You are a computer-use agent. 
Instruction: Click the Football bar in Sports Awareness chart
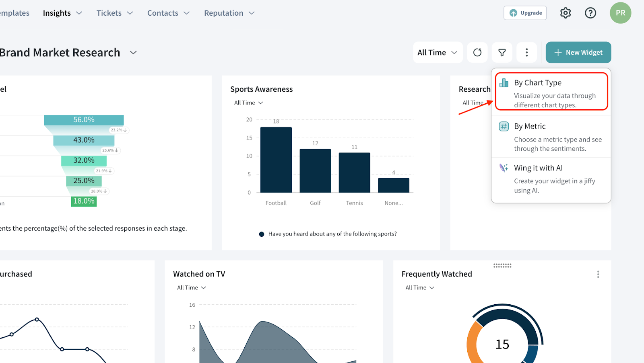[276, 160]
